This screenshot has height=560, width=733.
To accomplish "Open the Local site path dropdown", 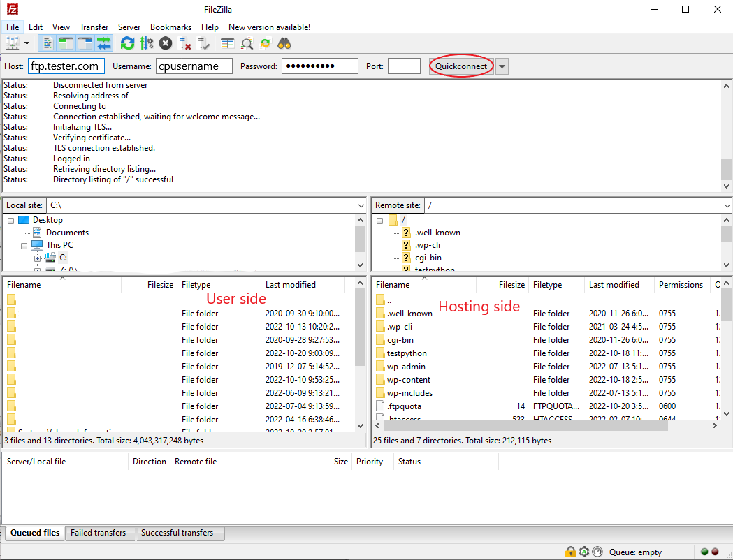I will pos(360,205).
